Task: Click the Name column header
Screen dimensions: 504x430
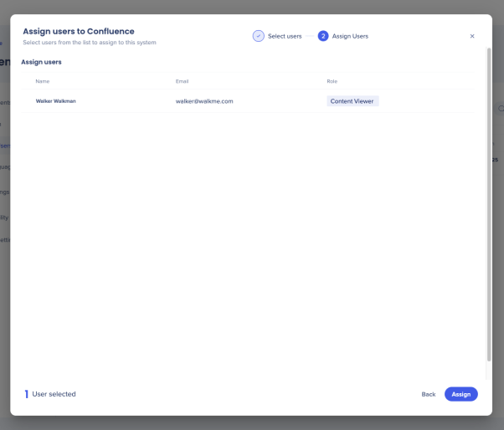Action: [42, 81]
